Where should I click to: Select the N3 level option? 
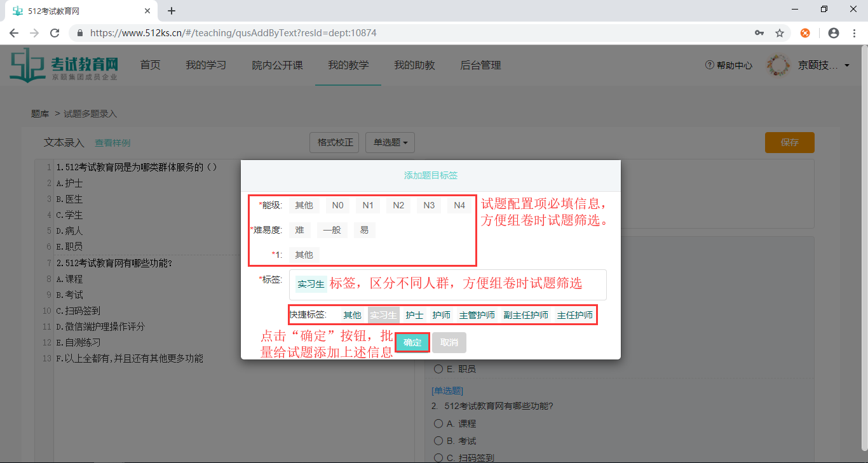(429, 205)
